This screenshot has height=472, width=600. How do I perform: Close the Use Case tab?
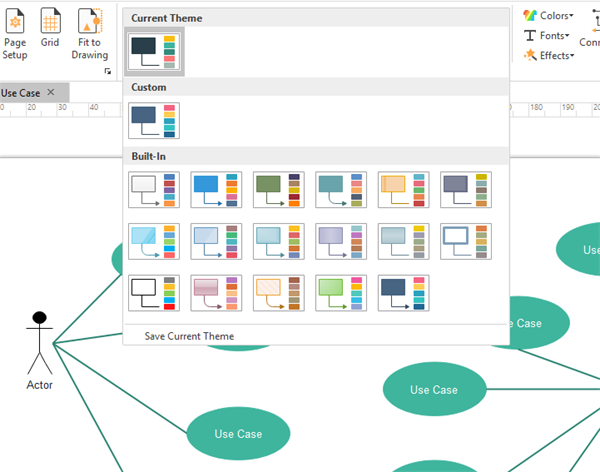point(51,92)
